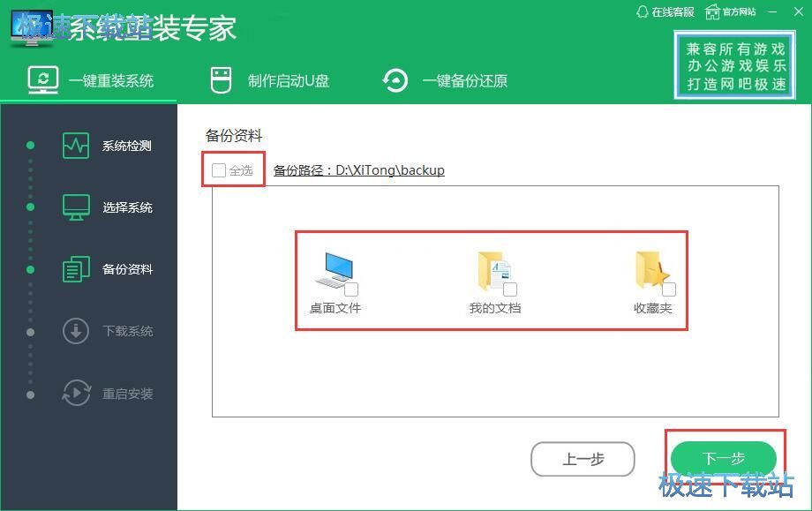This screenshot has width=812, height=511.
Task: Enable the 全选 checkbox
Action: point(217,169)
